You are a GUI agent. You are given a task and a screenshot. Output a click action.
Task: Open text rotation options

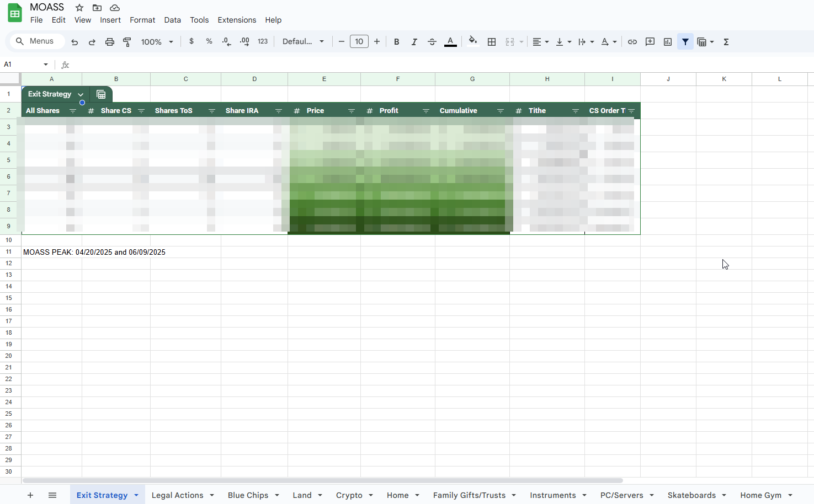[609, 42]
